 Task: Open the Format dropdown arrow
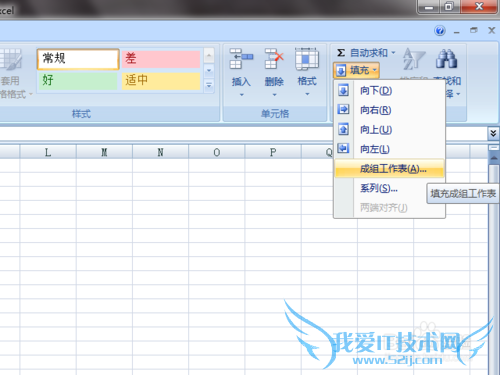click(x=307, y=94)
